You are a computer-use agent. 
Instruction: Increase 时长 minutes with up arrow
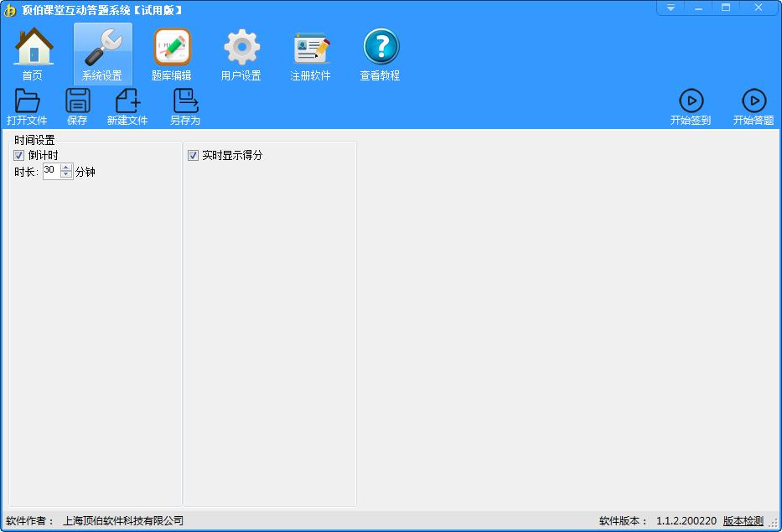(x=66, y=167)
